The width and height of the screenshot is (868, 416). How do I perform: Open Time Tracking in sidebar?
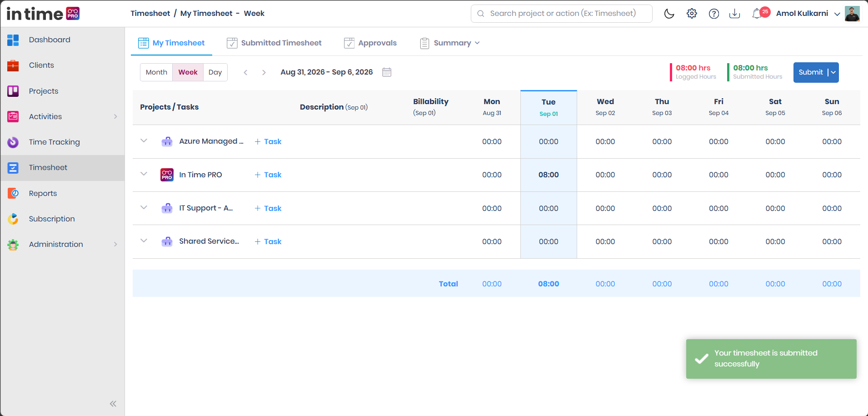63,142
